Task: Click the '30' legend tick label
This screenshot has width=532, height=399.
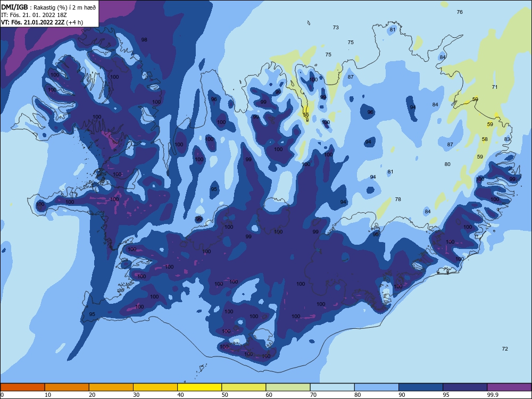Action: point(136,395)
